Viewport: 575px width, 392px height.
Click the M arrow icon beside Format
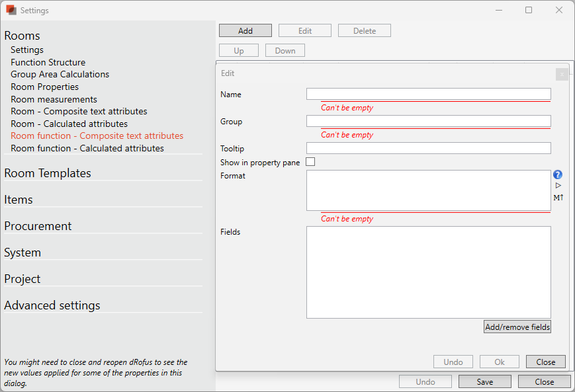click(x=558, y=197)
